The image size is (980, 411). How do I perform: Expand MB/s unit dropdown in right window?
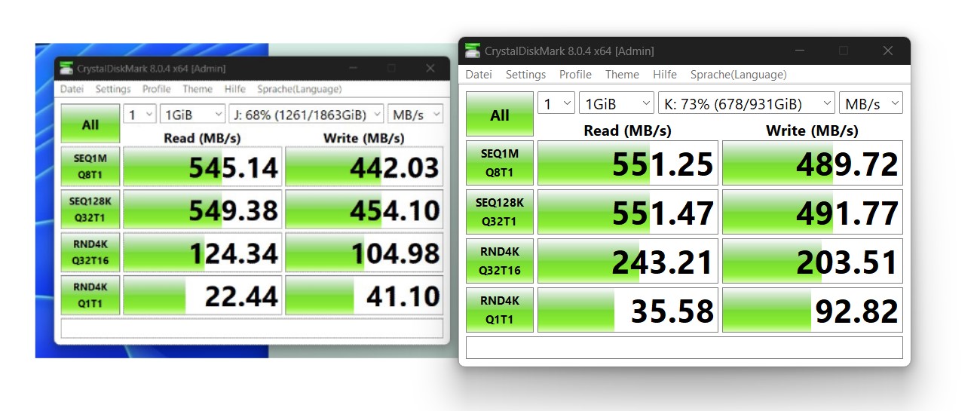[x=871, y=103]
